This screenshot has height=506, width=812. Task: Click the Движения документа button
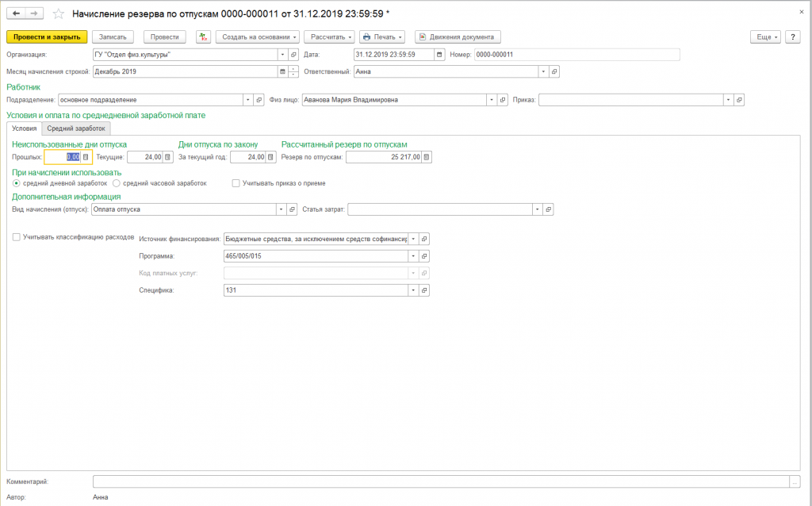tap(458, 36)
